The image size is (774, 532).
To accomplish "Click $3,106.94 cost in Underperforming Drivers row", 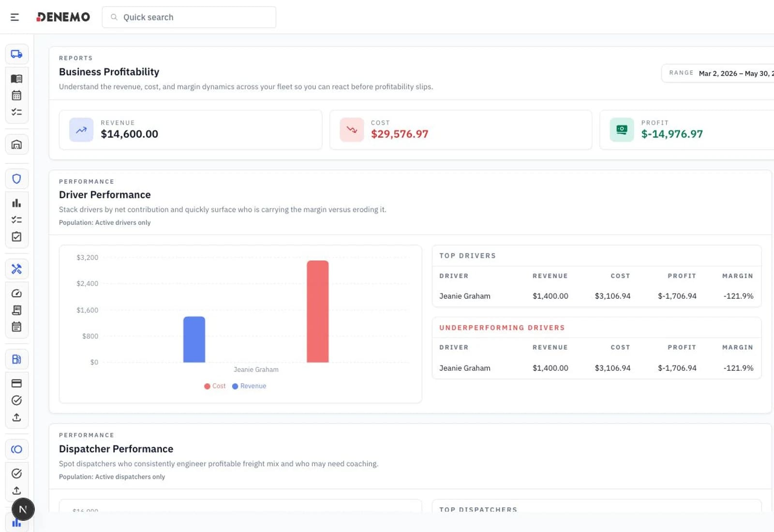I will click(x=612, y=368).
